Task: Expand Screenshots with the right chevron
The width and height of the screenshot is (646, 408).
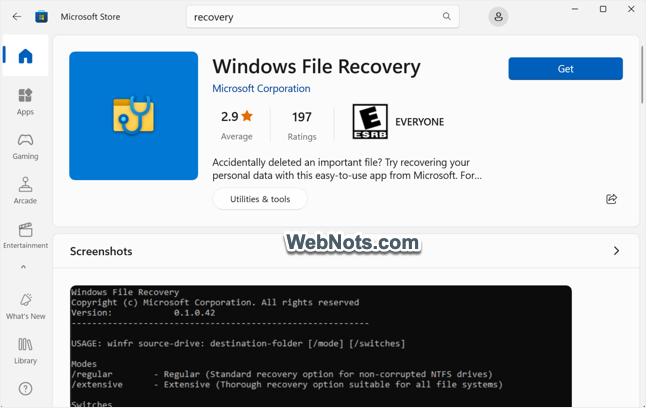Action: point(616,251)
